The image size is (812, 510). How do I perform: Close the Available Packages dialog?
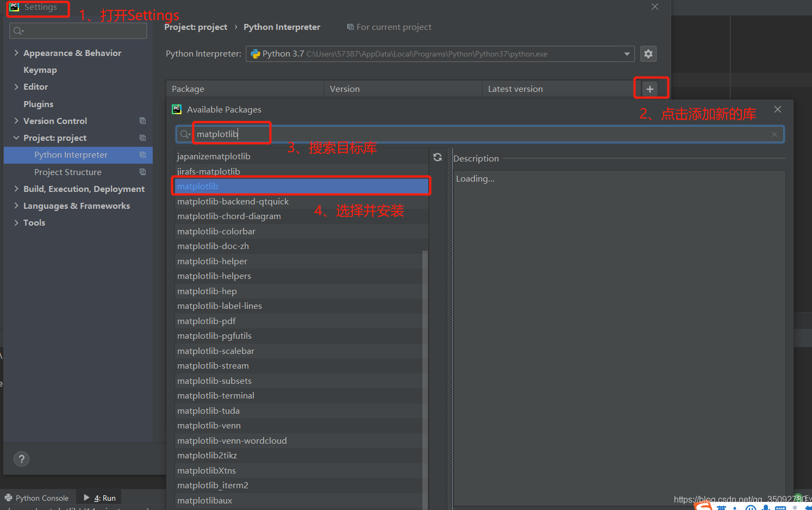coord(778,109)
